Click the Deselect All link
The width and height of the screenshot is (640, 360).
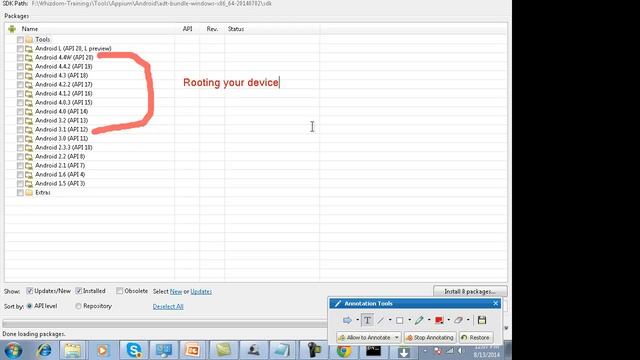coord(168,307)
